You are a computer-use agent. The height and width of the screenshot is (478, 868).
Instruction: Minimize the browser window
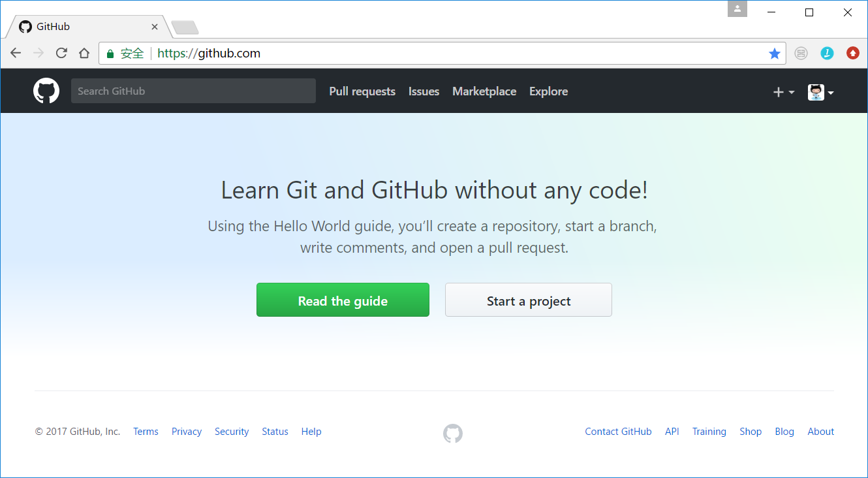pyautogui.click(x=771, y=12)
